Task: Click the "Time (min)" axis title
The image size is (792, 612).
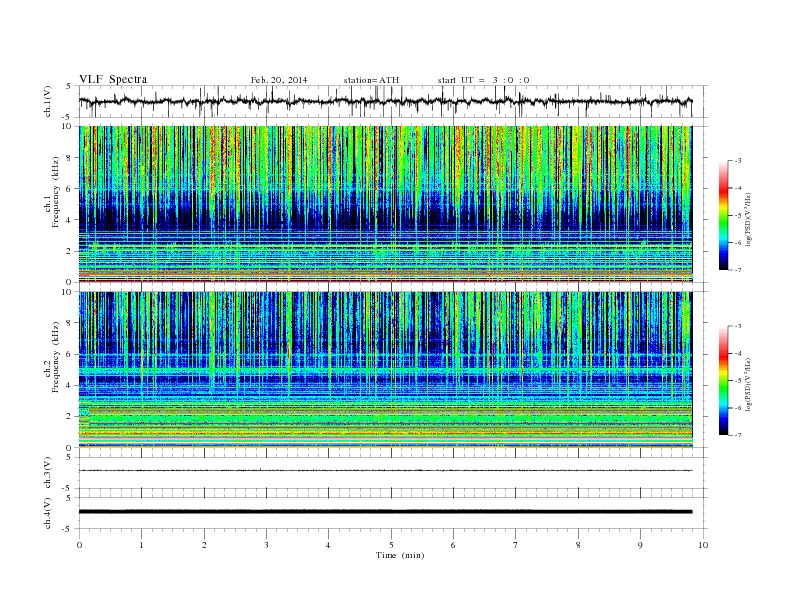Action: pyautogui.click(x=400, y=555)
